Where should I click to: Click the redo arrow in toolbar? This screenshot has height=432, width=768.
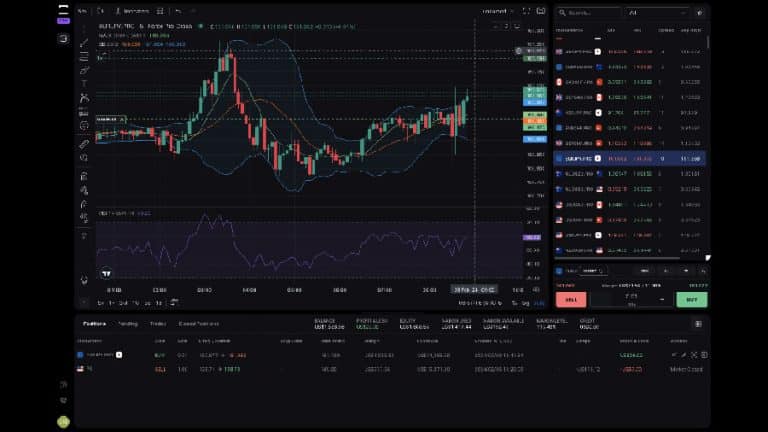[x=192, y=11]
